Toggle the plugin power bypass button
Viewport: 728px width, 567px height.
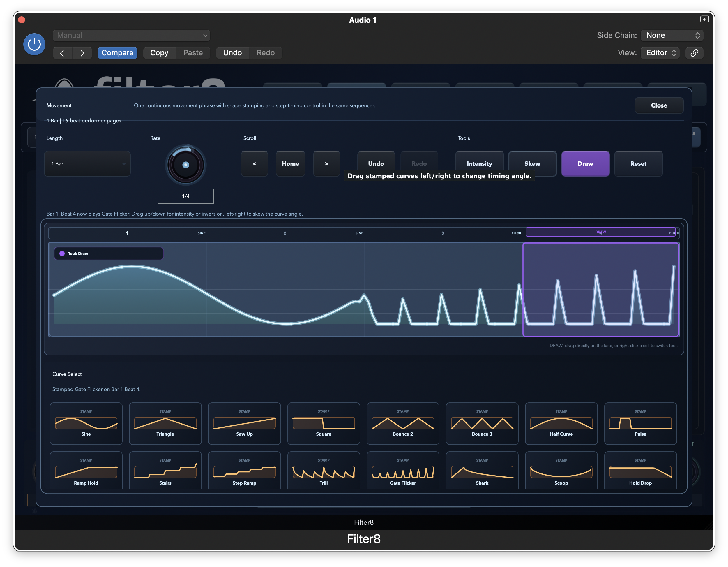pyautogui.click(x=34, y=44)
